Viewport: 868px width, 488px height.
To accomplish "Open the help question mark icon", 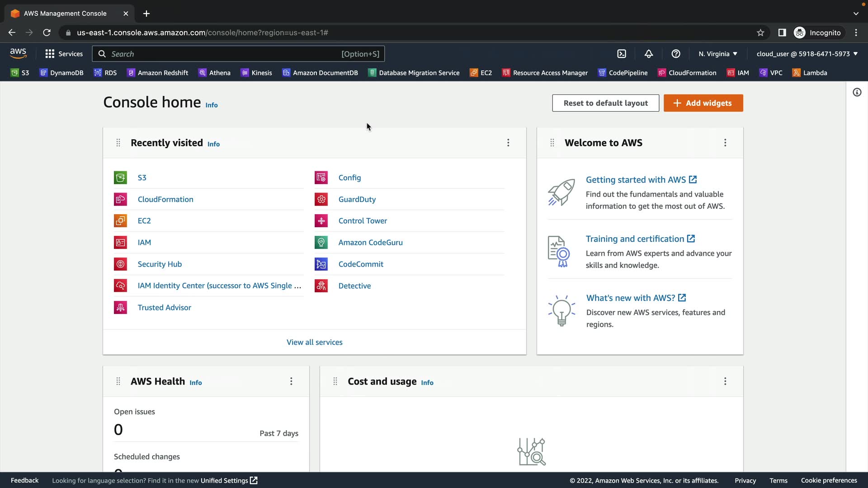I will (676, 54).
